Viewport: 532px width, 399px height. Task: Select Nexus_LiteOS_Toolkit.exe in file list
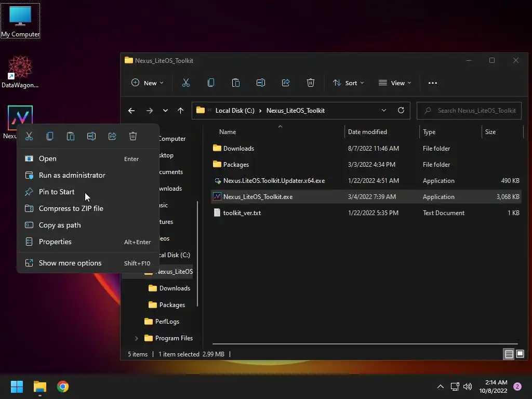(x=366, y=197)
